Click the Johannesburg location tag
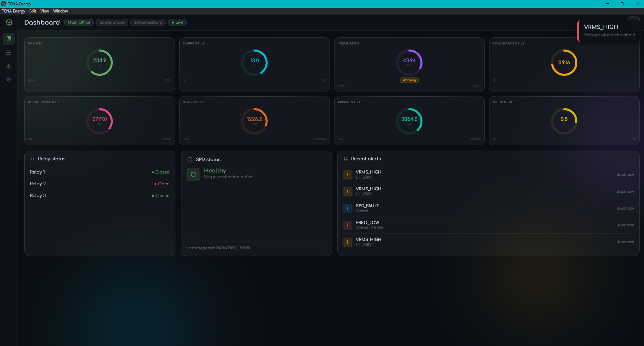Image resolution: width=644 pixels, height=346 pixels. (148, 22)
